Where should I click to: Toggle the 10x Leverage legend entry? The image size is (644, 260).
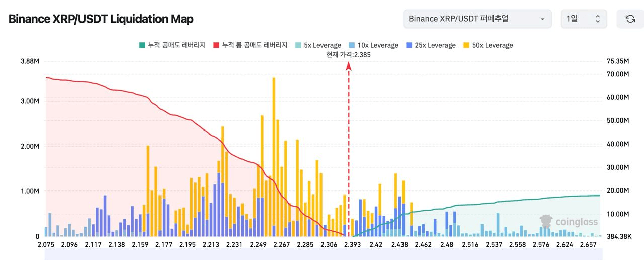373,45
